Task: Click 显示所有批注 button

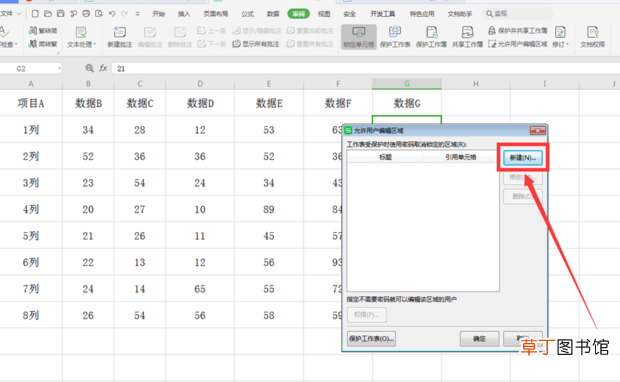Action: coord(256,43)
